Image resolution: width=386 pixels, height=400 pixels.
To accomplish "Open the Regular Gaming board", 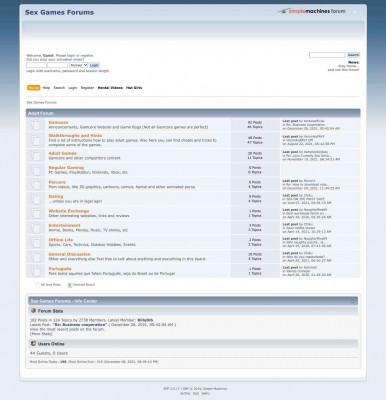I will pyautogui.click(x=66, y=168).
